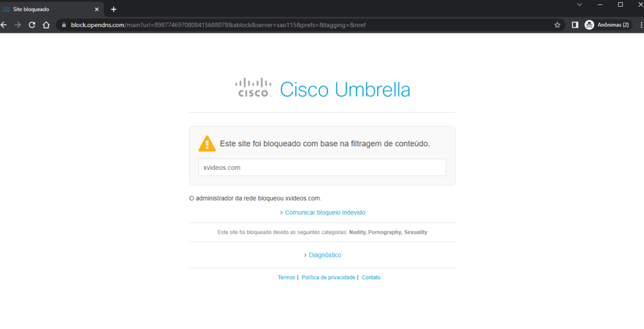Open the Contato link
Screen dimensions: 644x329
tap(371, 278)
